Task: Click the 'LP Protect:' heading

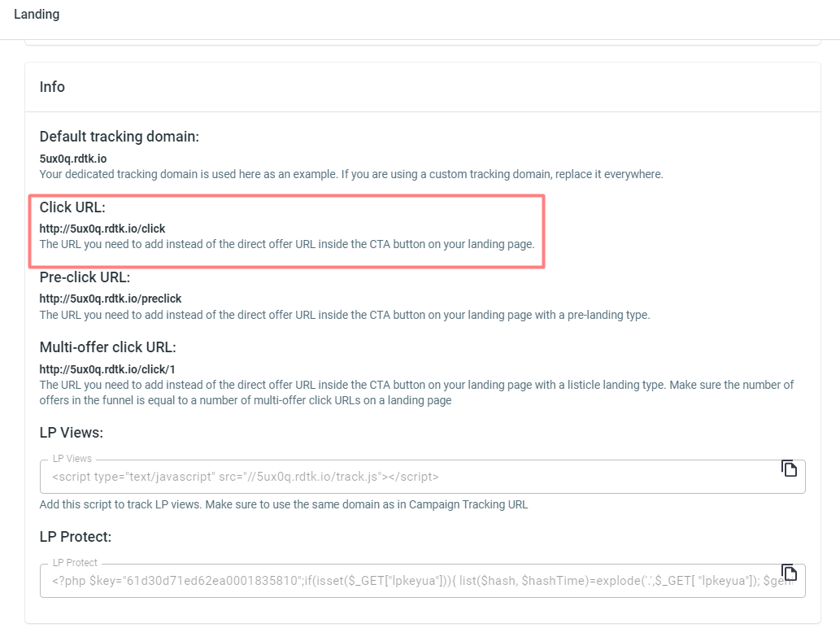Action: (76, 537)
